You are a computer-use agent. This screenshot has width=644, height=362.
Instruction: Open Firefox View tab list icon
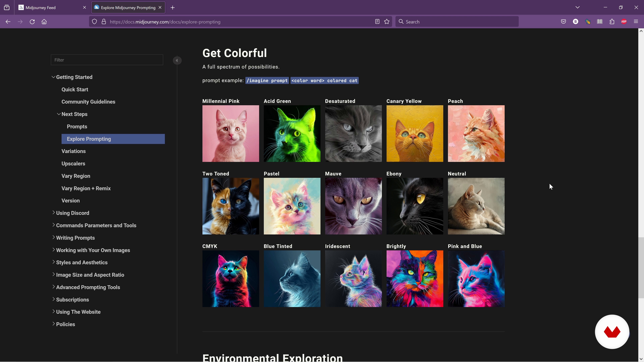pyautogui.click(x=7, y=8)
